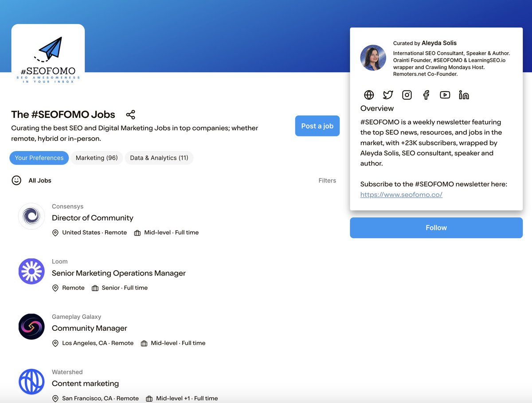Click The #SEOFOMO Jobs page title
The height and width of the screenshot is (403, 532).
[x=63, y=115]
